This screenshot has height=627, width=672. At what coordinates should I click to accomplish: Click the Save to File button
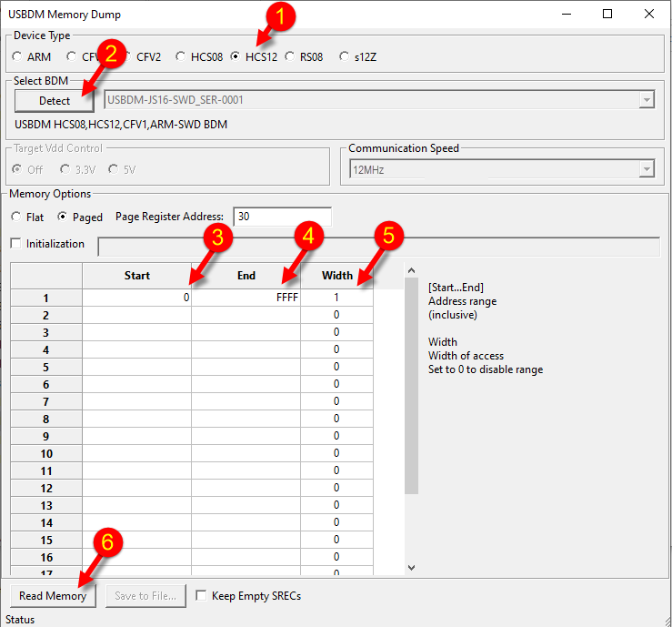pyautogui.click(x=145, y=596)
